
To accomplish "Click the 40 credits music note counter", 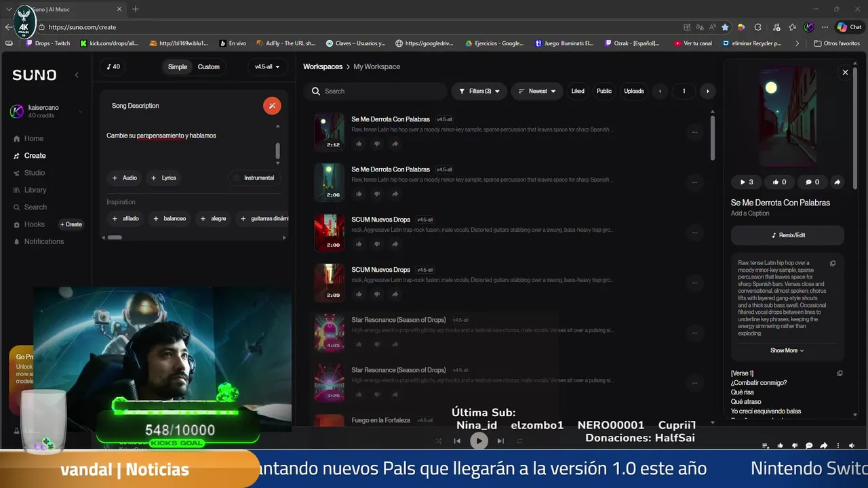I will [113, 66].
